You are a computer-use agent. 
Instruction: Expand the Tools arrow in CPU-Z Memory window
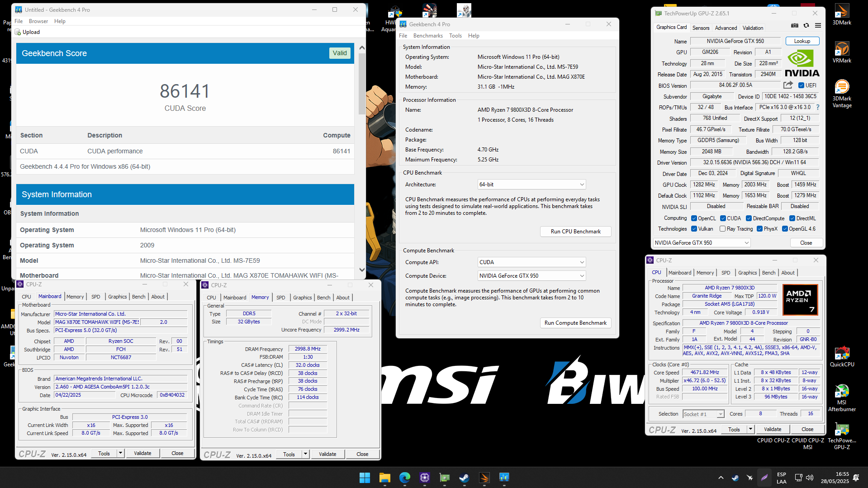(305, 454)
